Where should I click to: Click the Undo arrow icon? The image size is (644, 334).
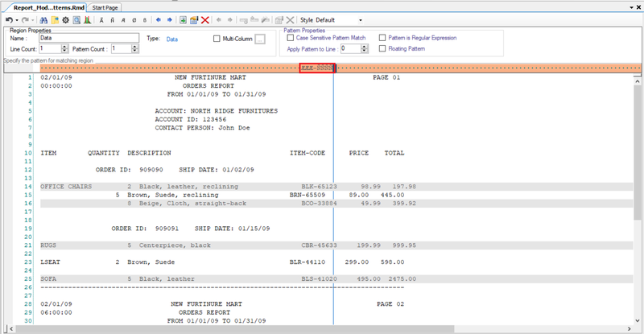(7, 19)
